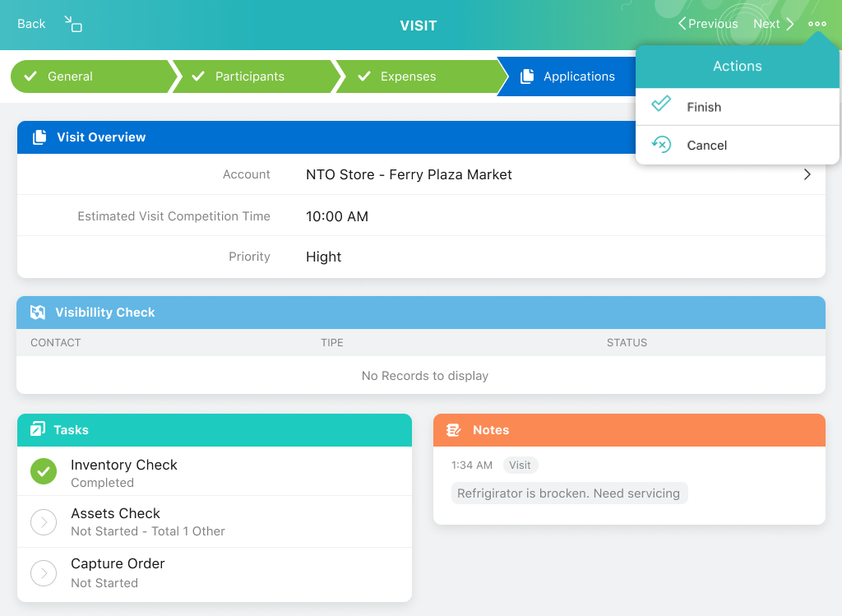Click the Tasks panel header icon
The image size is (842, 616).
38,429
